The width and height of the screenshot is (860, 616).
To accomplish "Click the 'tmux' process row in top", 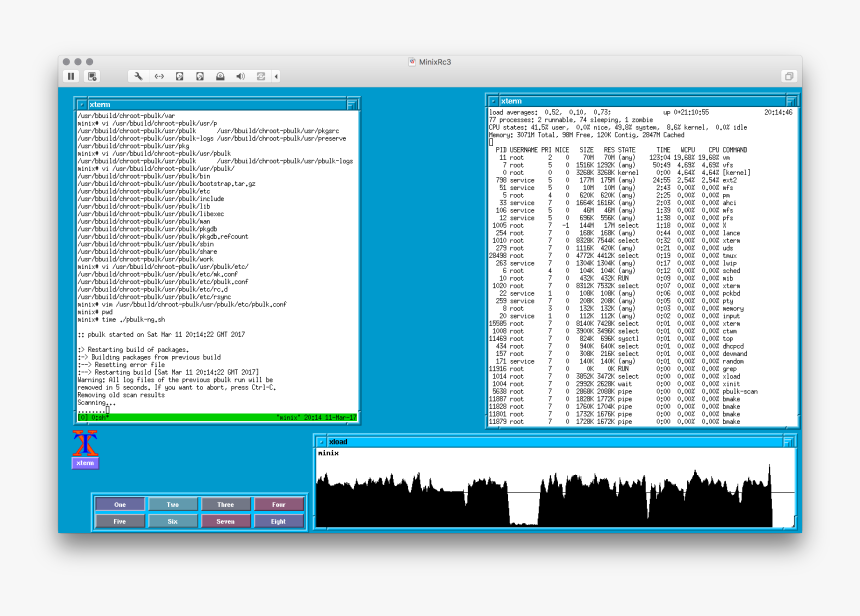I will pyautogui.click(x=615, y=256).
